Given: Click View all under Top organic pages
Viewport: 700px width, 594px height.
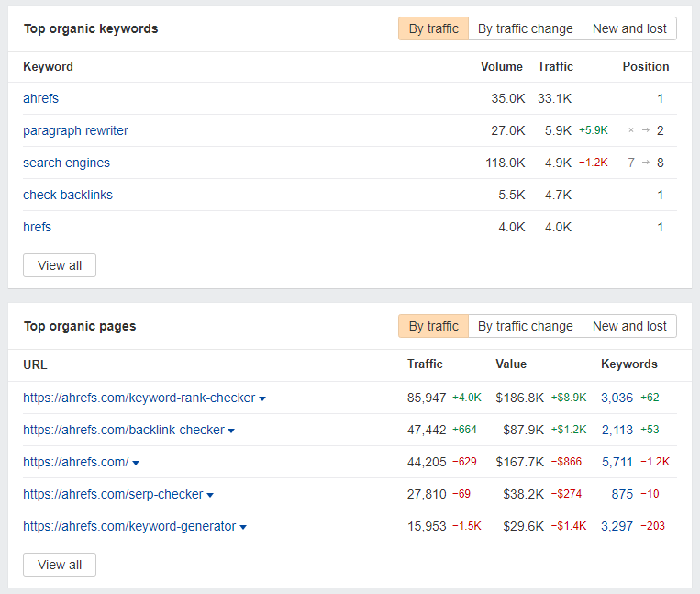Looking at the screenshot, I should tap(60, 565).
